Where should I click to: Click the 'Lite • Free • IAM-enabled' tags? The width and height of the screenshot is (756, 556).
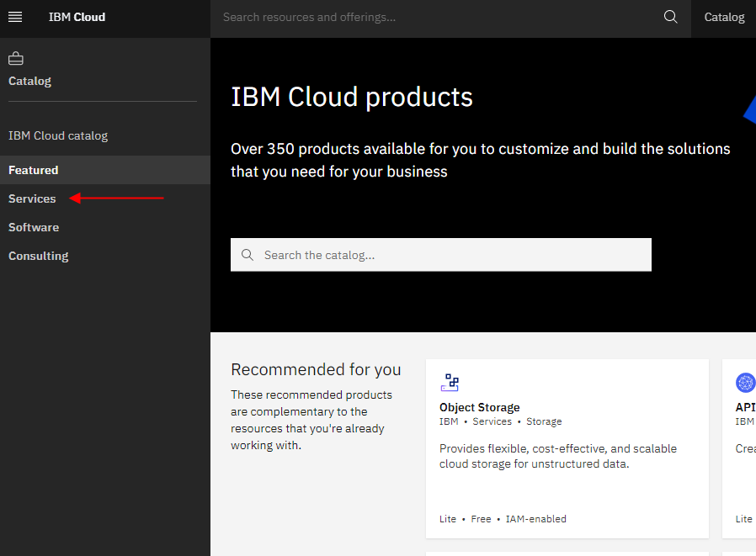tap(503, 519)
